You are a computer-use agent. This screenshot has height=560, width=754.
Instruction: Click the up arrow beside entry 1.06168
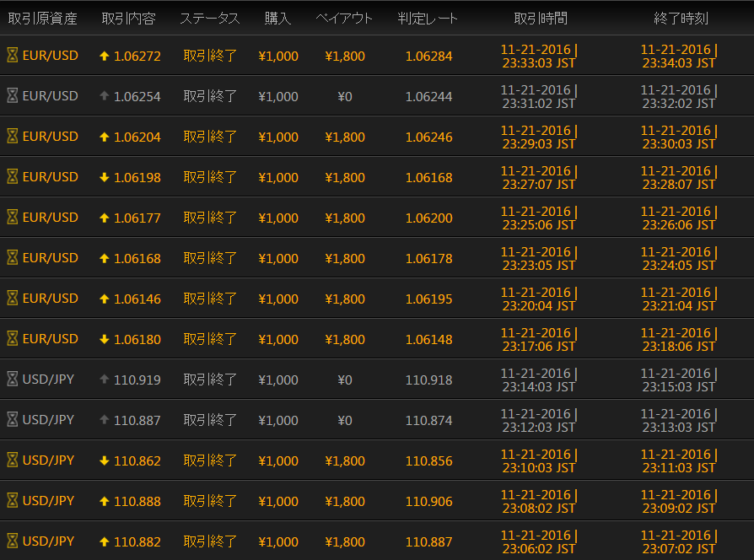coord(104,258)
